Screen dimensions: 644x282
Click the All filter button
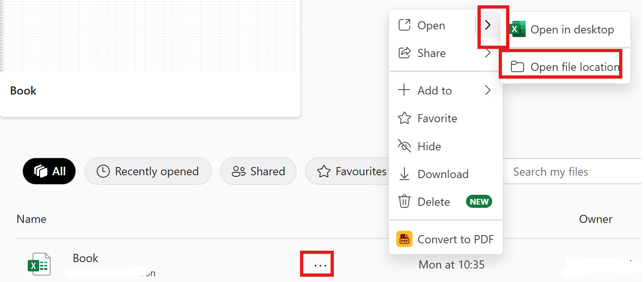[x=49, y=171]
